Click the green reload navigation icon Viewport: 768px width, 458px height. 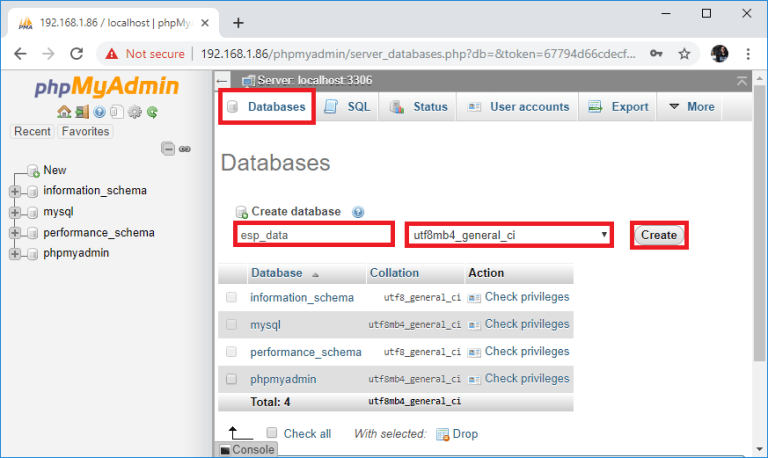[152, 112]
